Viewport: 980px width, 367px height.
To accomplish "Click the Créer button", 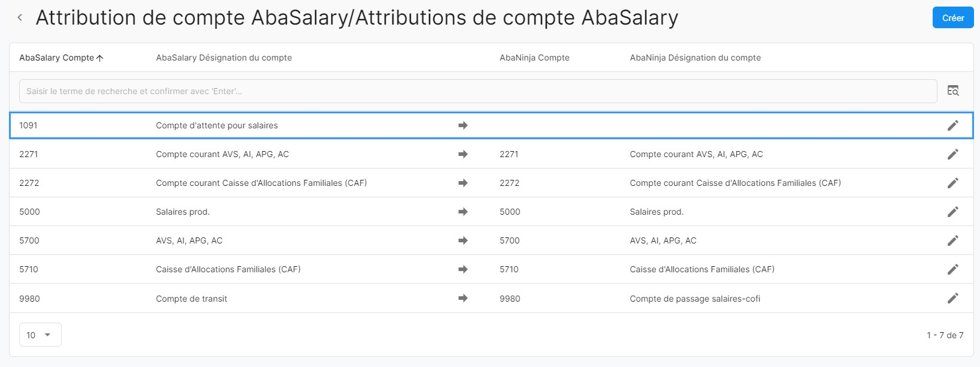I will click(952, 18).
